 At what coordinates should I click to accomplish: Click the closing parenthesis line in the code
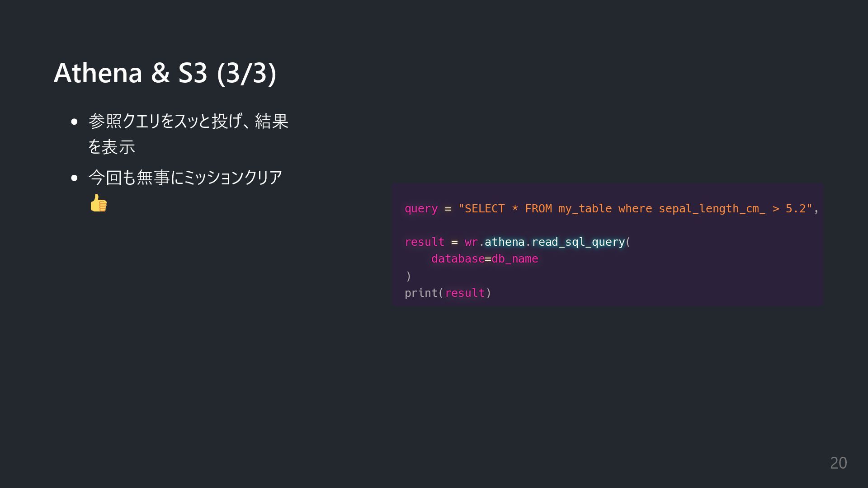[408, 276]
